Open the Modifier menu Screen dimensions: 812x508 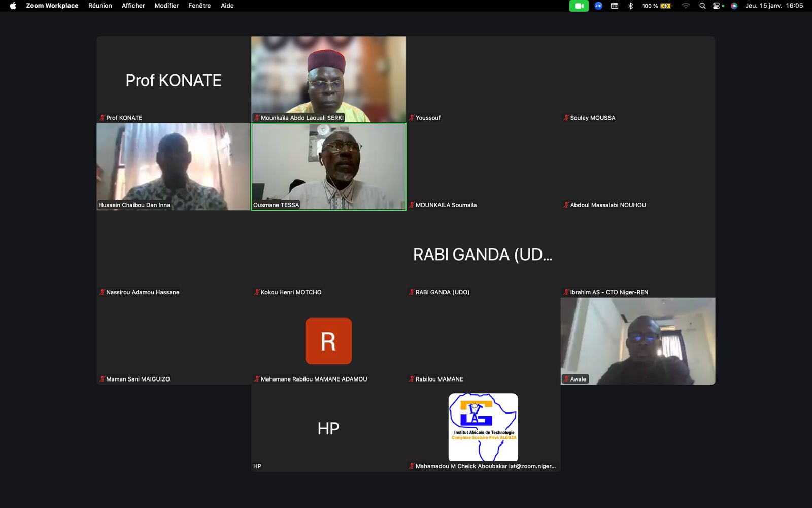tap(166, 6)
